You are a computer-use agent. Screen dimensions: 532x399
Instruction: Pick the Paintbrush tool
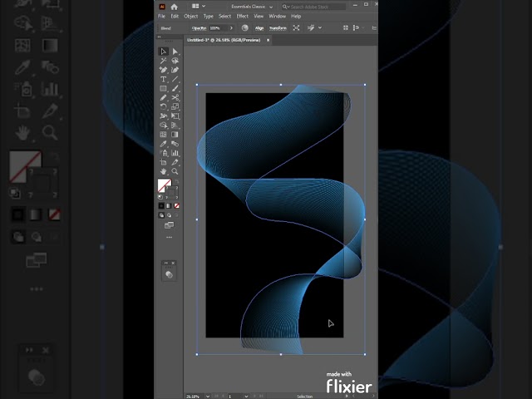tap(175, 89)
